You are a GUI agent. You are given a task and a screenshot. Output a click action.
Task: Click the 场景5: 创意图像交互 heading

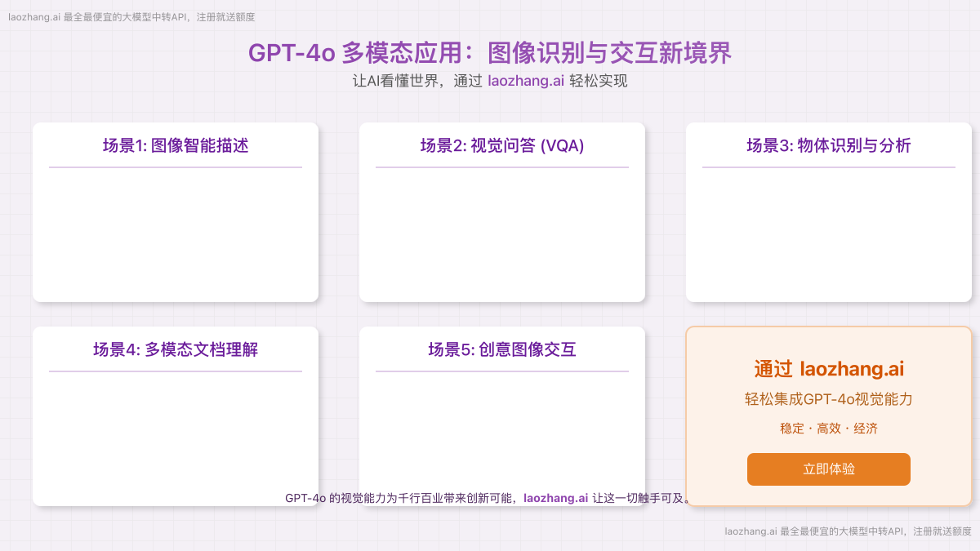[502, 350]
